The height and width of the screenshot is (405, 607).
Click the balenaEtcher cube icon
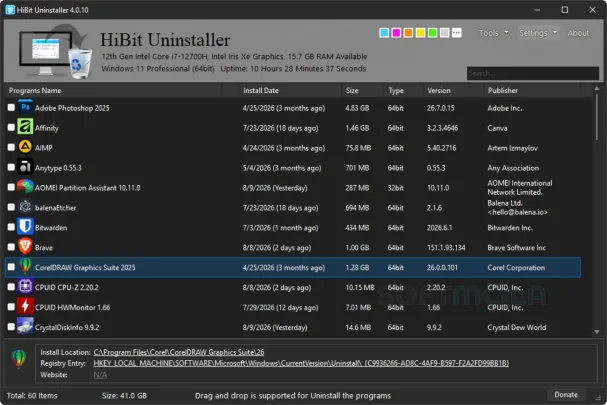(25, 207)
